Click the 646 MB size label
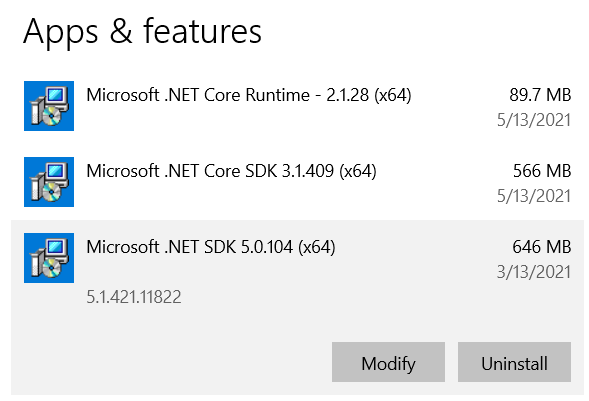 (x=542, y=247)
